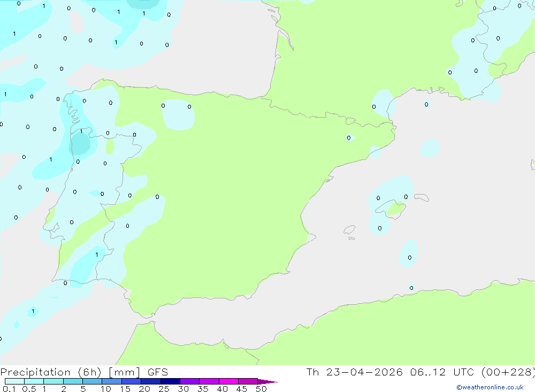Screen dimensions: 535x392
Task: Click the weatheronline.co.uk copyright link
Action: click(x=490, y=387)
